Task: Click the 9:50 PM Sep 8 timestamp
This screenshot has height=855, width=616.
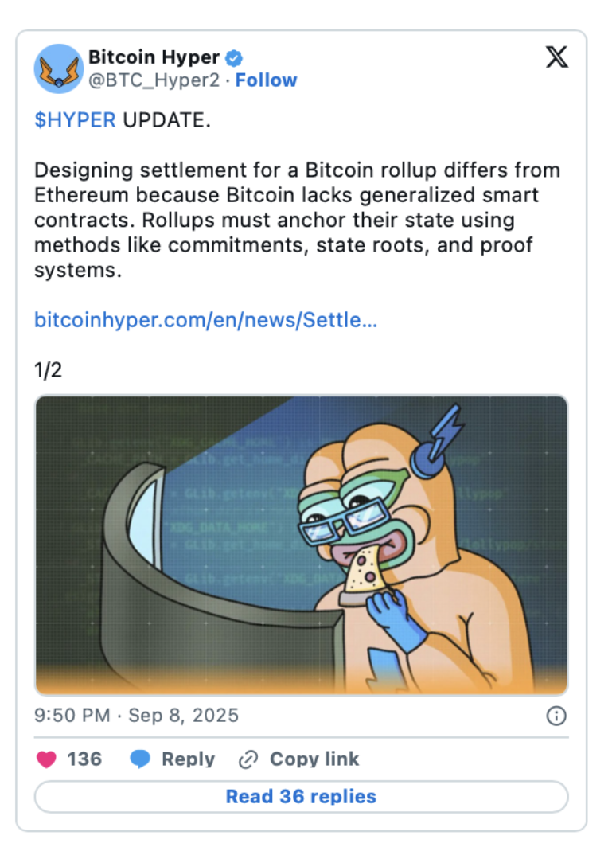Action: (136, 716)
